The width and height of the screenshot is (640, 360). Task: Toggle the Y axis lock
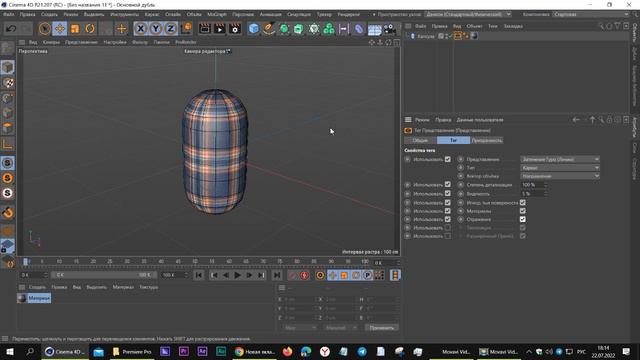(x=156, y=29)
